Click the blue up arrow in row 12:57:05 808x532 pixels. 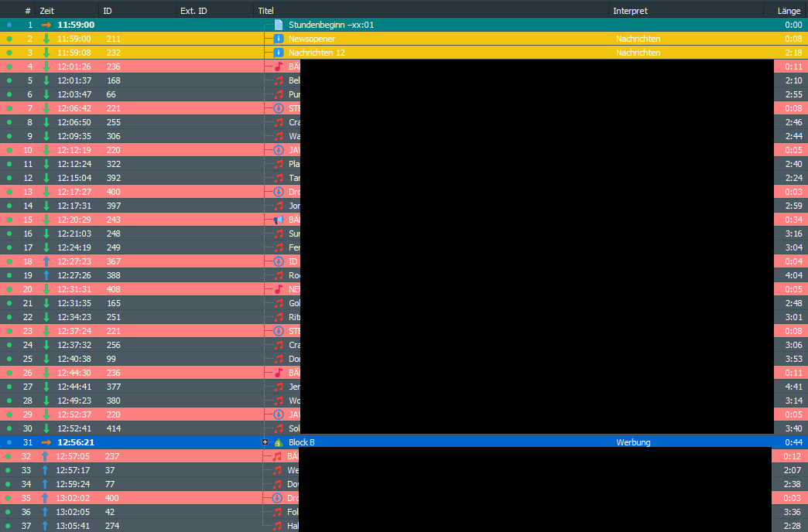pyautogui.click(x=45, y=456)
